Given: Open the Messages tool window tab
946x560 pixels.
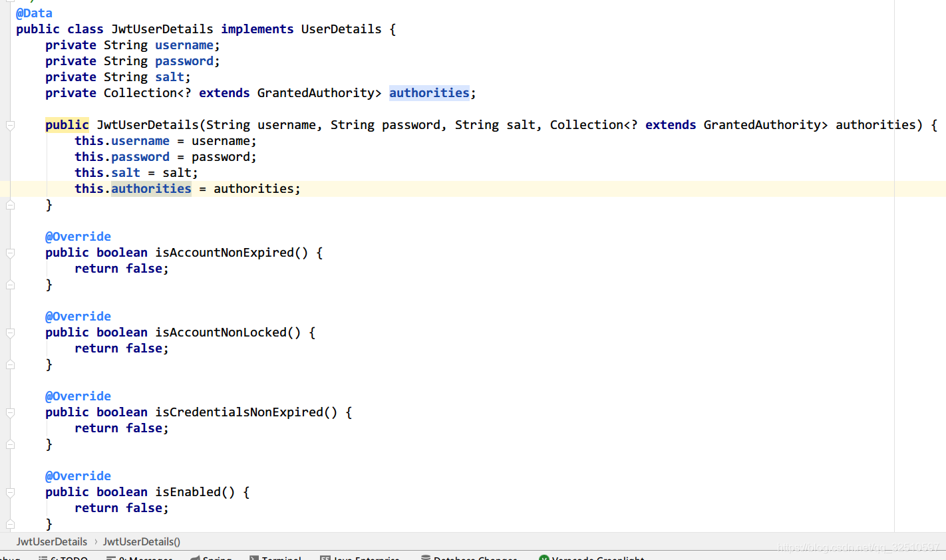Looking at the screenshot, I should pyautogui.click(x=140, y=558).
